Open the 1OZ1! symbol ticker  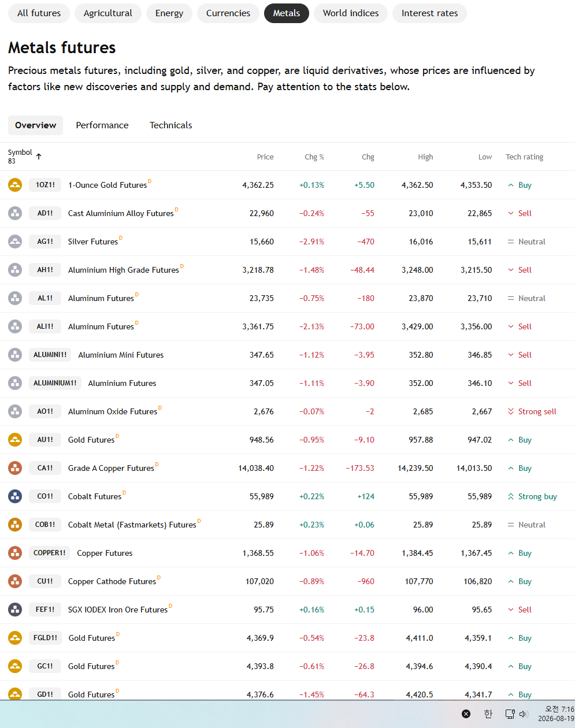point(45,185)
